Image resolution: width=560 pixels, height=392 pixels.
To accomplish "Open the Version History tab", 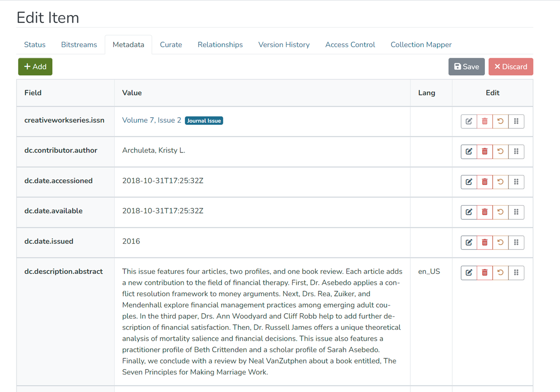I will point(283,44).
